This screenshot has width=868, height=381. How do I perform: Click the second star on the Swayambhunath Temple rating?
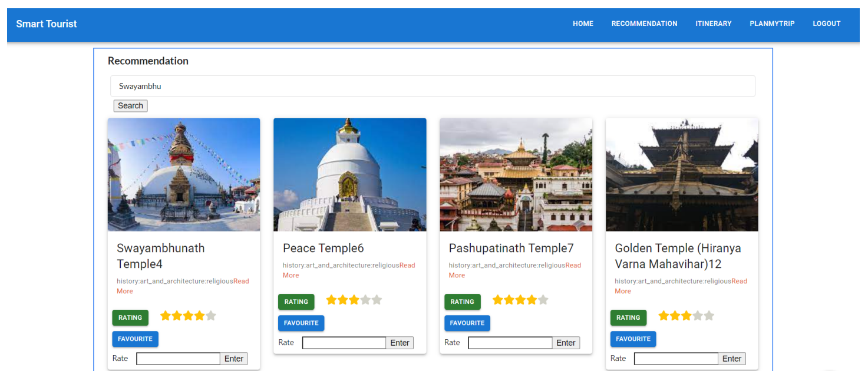(177, 316)
